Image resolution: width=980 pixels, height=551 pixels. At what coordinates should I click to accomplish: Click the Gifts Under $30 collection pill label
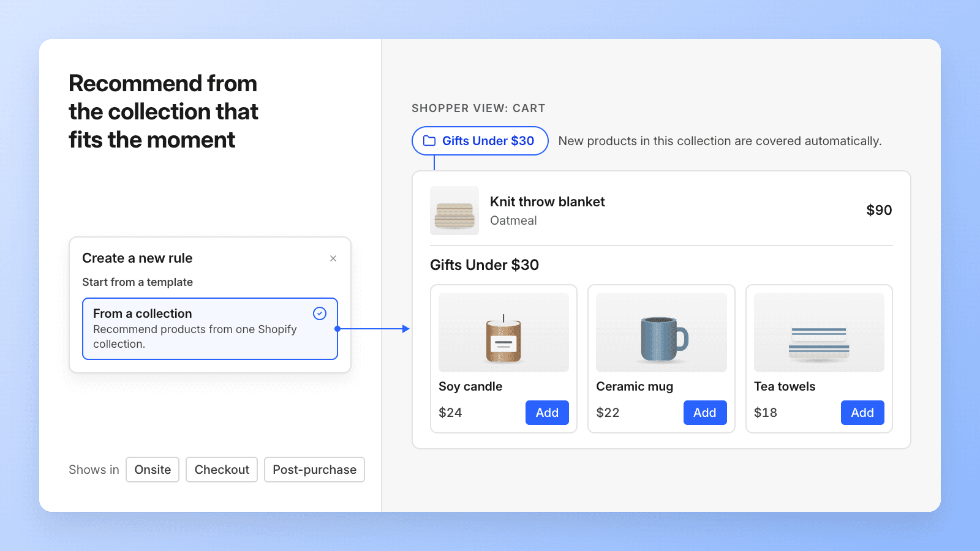[488, 141]
